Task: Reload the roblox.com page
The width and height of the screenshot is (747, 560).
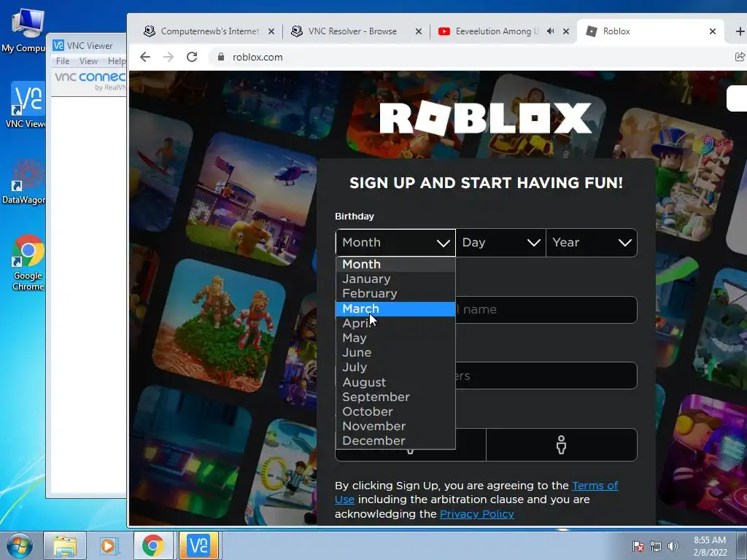Action: 192,57
